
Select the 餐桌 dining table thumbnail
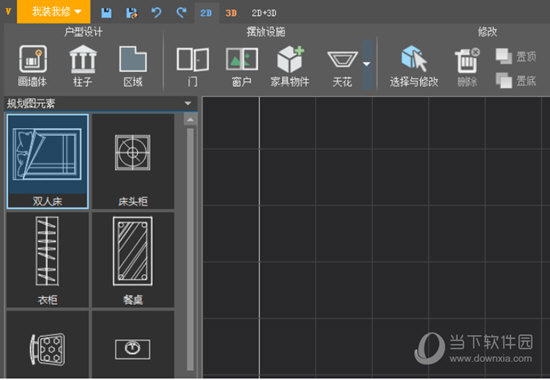pos(133,260)
